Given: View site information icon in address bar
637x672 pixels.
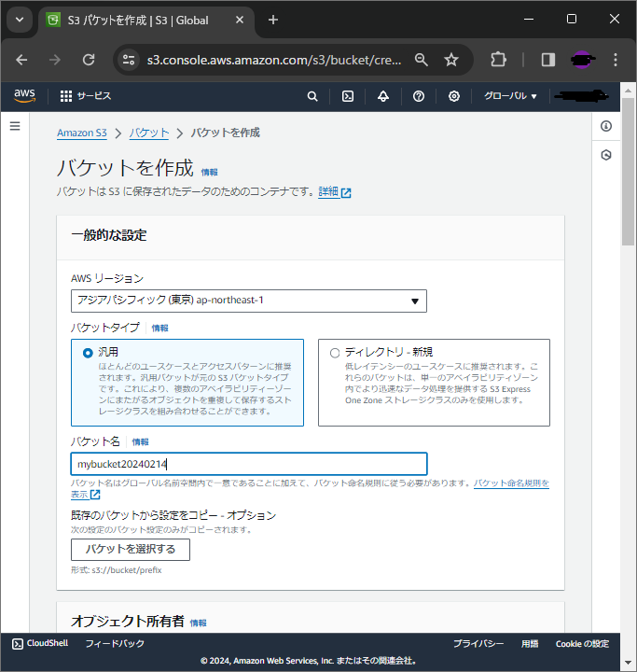Looking at the screenshot, I should tap(129, 60).
